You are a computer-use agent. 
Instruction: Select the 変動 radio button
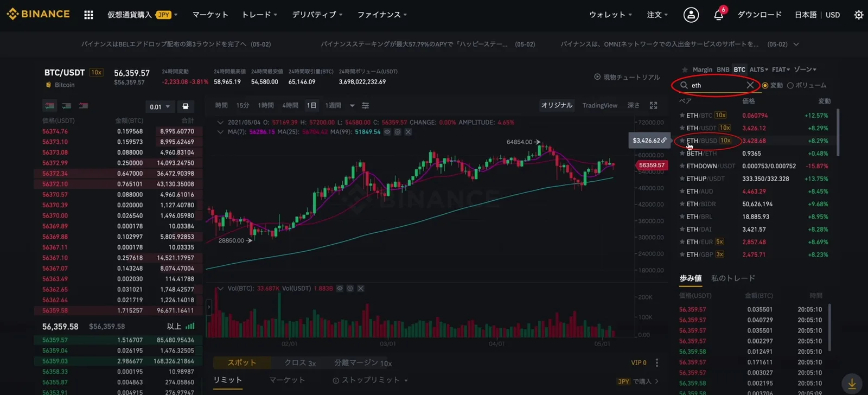765,86
